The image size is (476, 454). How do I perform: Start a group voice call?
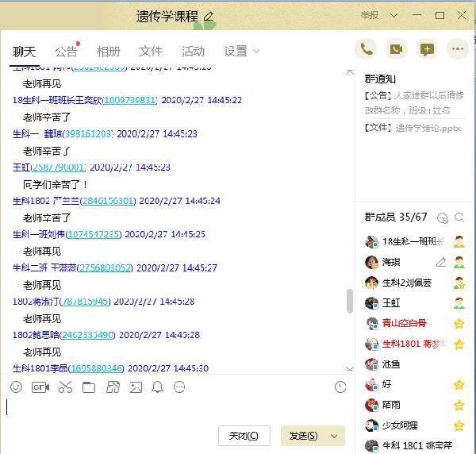366,49
